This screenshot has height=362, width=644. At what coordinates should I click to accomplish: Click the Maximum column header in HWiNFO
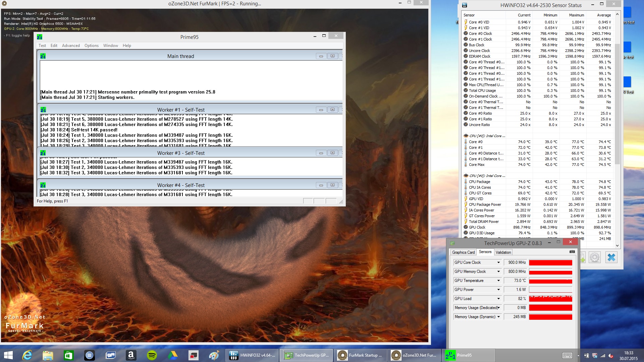[x=573, y=15]
